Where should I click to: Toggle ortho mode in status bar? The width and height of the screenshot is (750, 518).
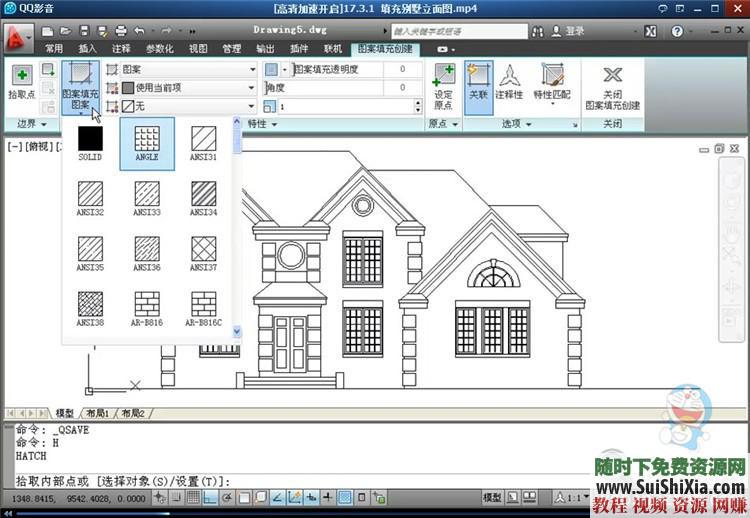click(210, 498)
